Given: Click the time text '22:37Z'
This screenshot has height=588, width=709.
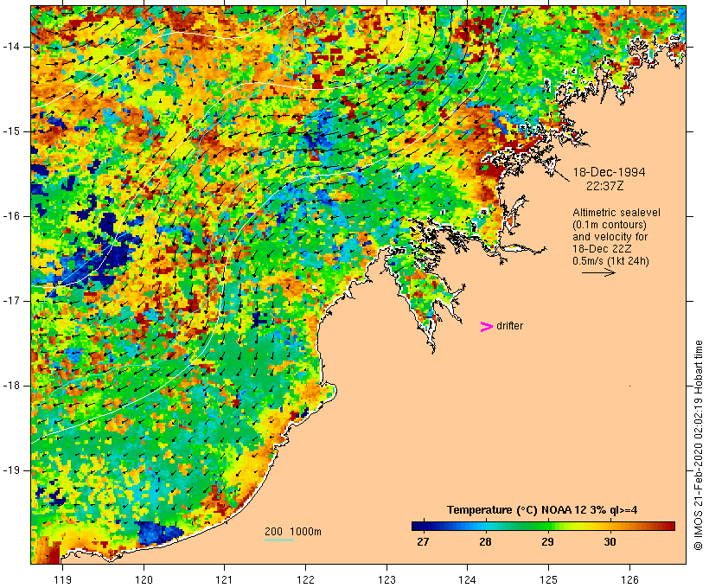Looking at the screenshot, I should click(x=605, y=186).
